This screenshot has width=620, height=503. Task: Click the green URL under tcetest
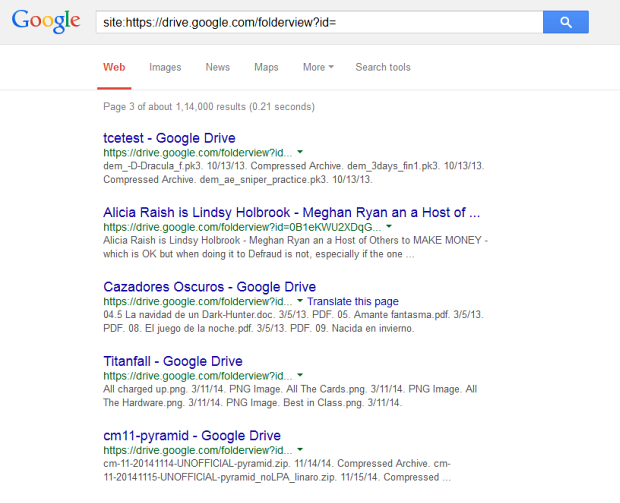point(198,153)
